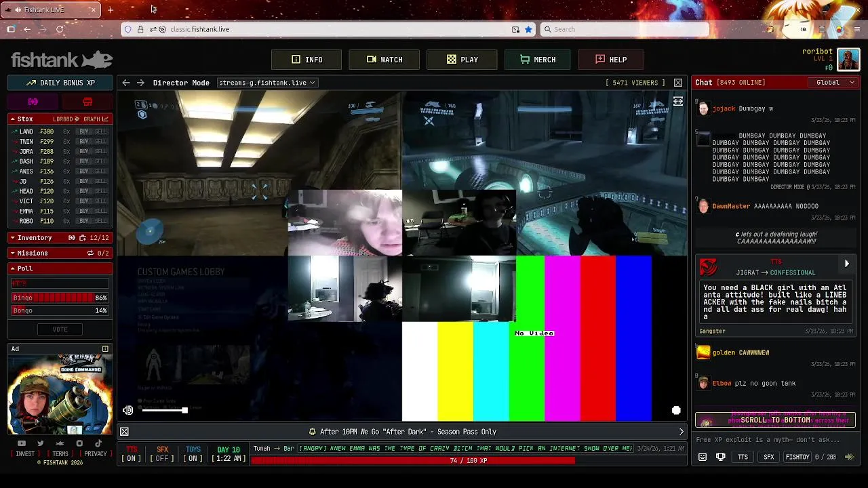Open the streams-g.fishtank.live server dropdown
The width and height of the screenshot is (868, 488).
pyautogui.click(x=267, y=83)
